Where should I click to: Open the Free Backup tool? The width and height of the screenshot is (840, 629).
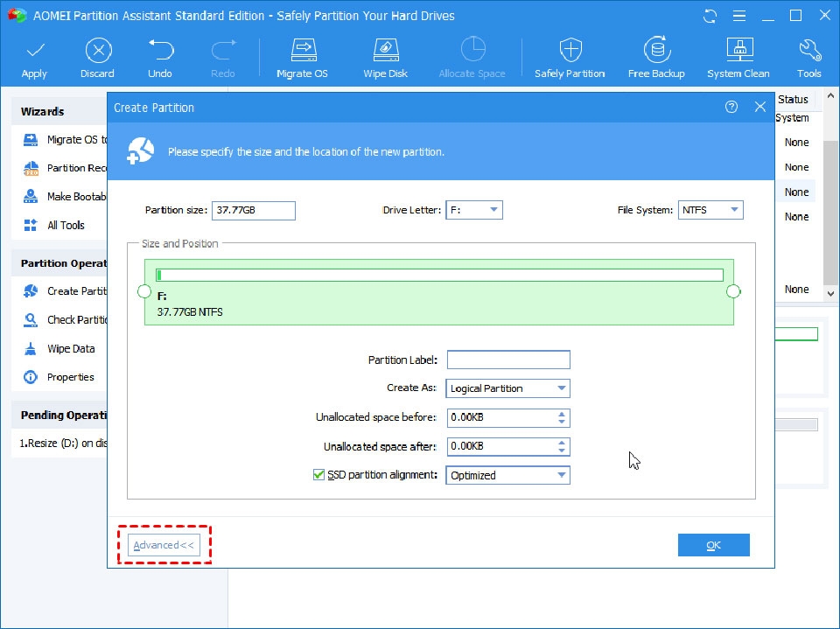tap(656, 56)
